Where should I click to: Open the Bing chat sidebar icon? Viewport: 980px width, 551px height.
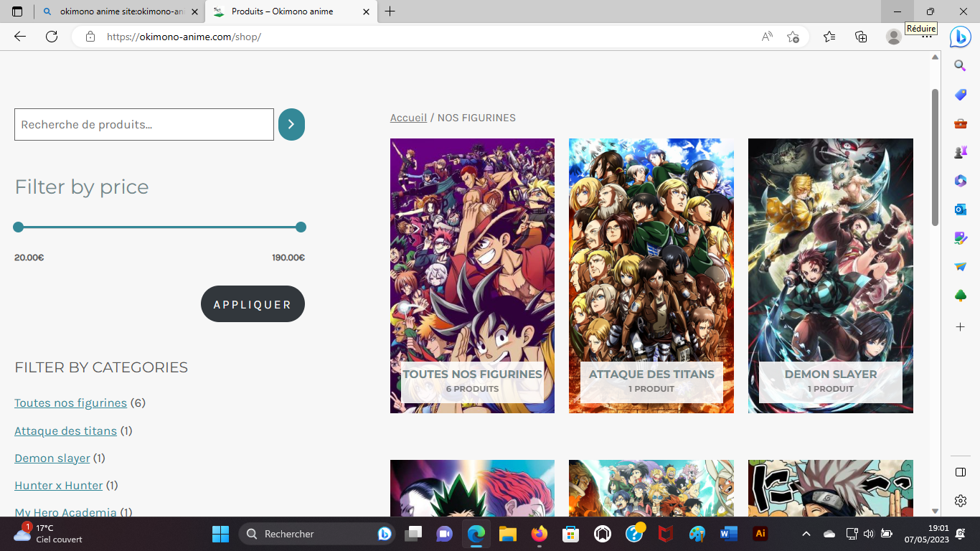(960, 37)
